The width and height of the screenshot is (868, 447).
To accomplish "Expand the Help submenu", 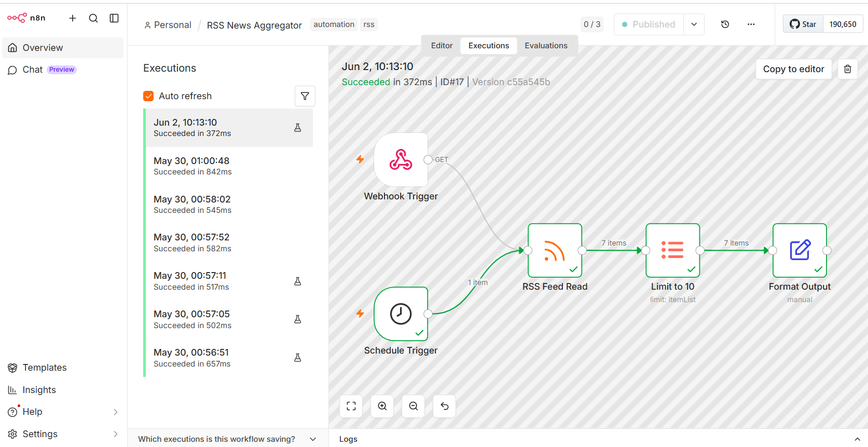I will 62,412.
